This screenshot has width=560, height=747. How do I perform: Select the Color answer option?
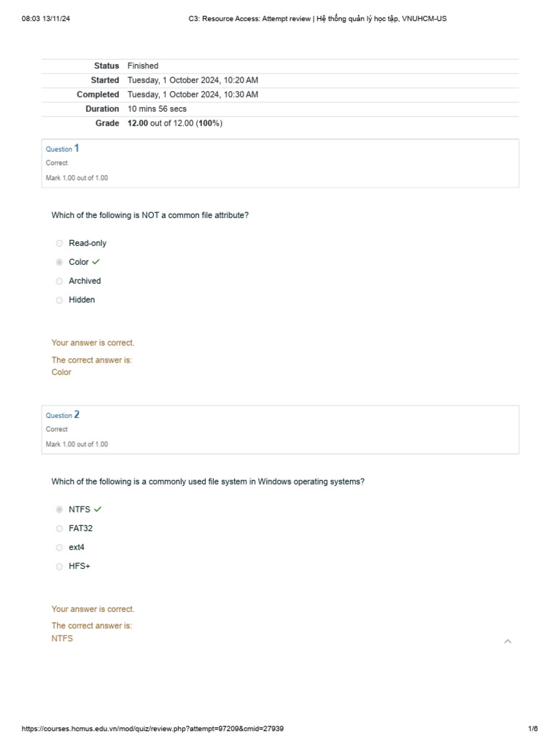(60, 263)
